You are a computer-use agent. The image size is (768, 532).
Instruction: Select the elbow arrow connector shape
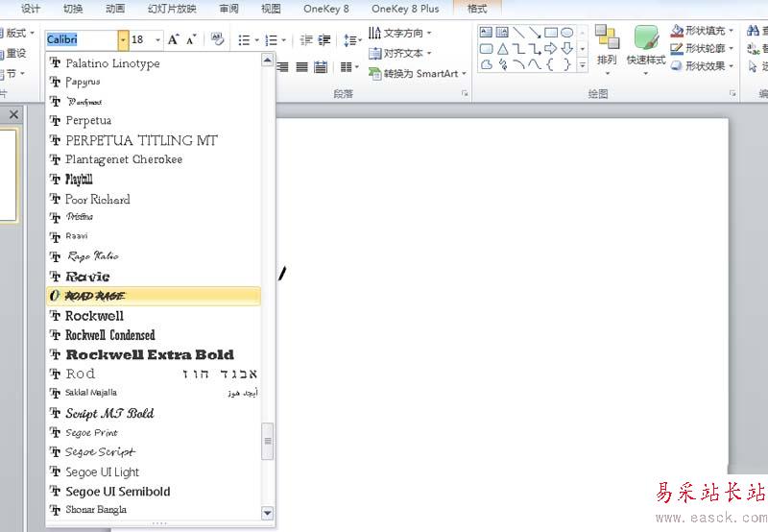[x=535, y=49]
